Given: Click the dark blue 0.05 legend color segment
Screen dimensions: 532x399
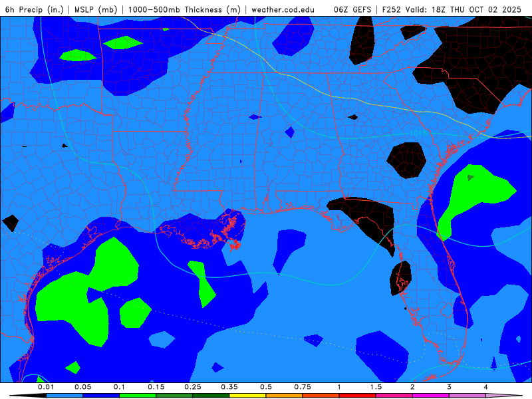Looking at the screenshot, I should tap(101, 396).
